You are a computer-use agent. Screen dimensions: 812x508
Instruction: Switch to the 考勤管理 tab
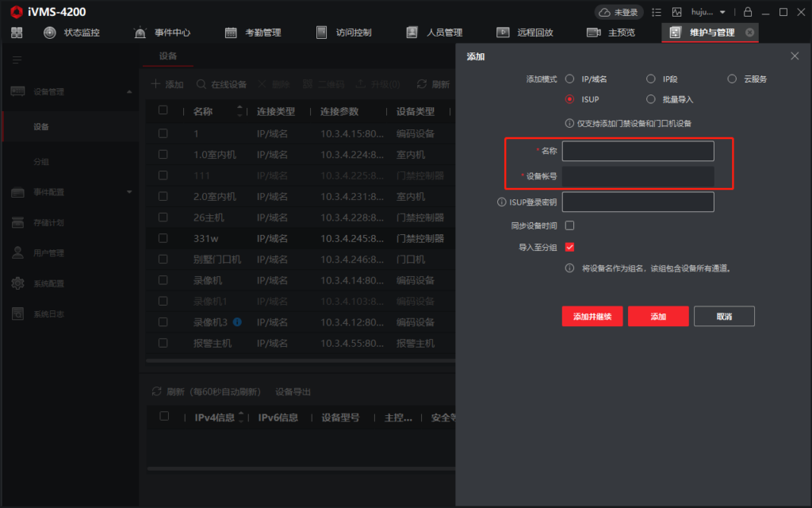253,33
